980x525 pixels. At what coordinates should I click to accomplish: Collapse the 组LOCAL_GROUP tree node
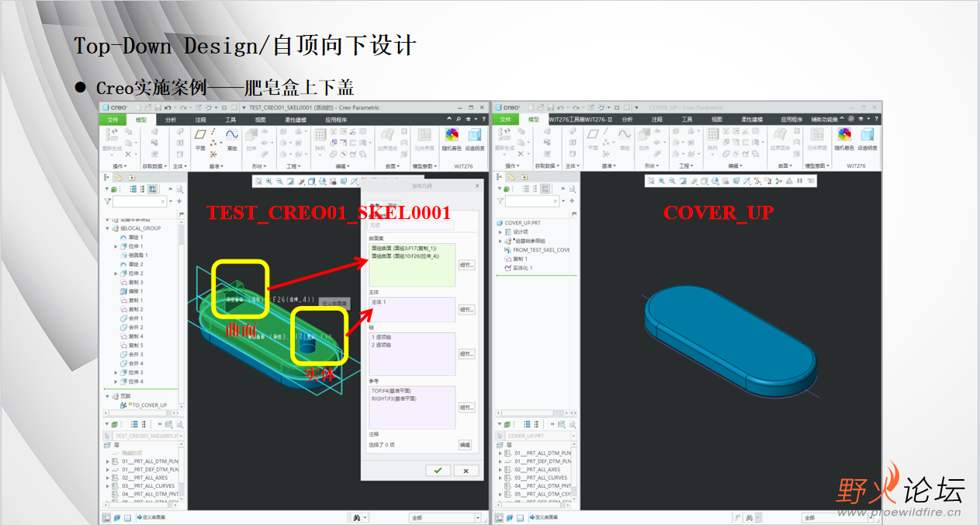[x=109, y=228]
